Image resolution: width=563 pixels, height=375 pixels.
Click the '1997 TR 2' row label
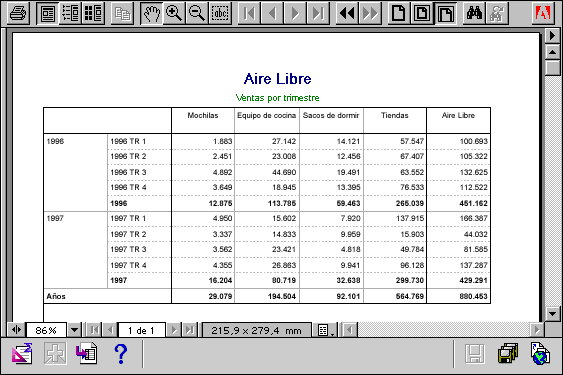point(128,234)
